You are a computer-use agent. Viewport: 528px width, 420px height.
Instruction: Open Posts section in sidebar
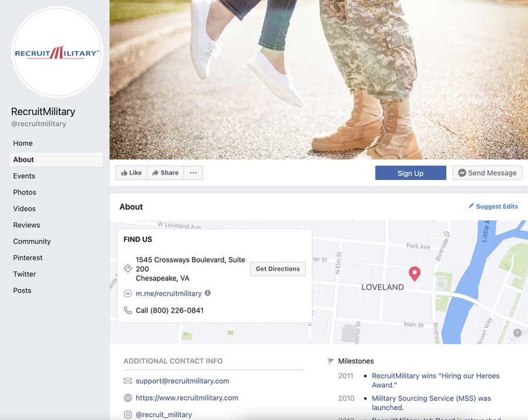point(22,290)
